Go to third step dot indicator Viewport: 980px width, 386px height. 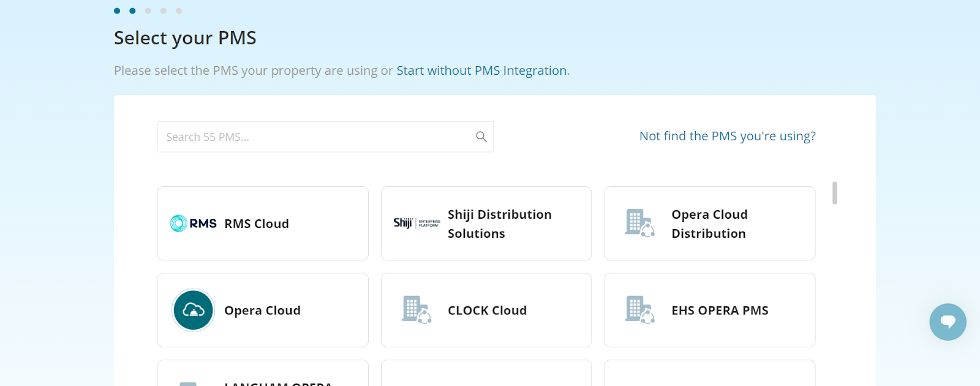coord(148,10)
